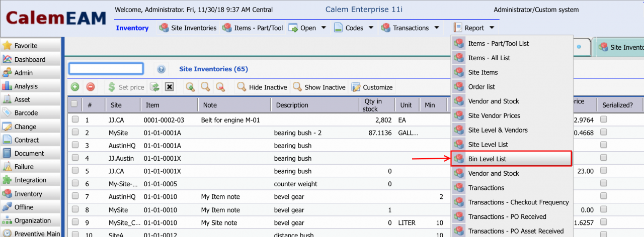Click the Set price button
The width and height of the screenshot is (644, 237).
click(126, 87)
